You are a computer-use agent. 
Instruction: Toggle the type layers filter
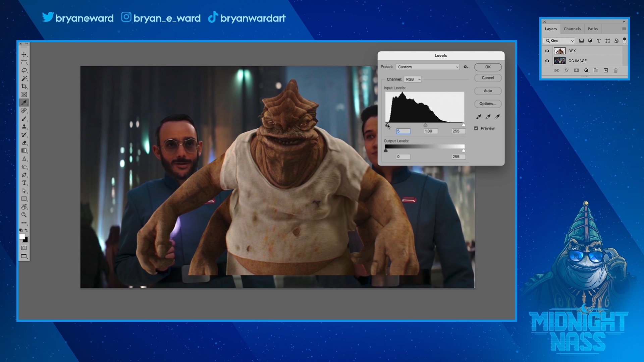point(599,41)
